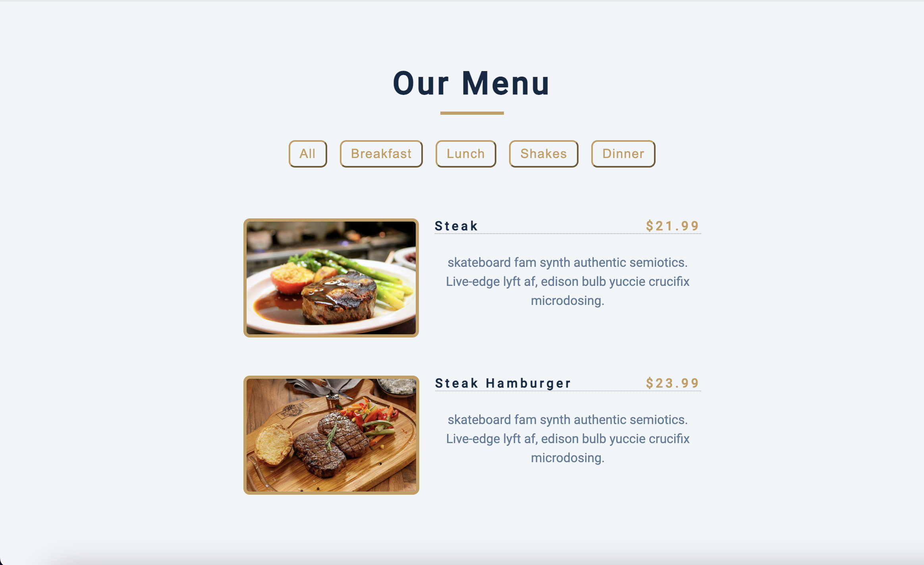Select the Dinner category option
924x565 pixels.
tap(623, 153)
